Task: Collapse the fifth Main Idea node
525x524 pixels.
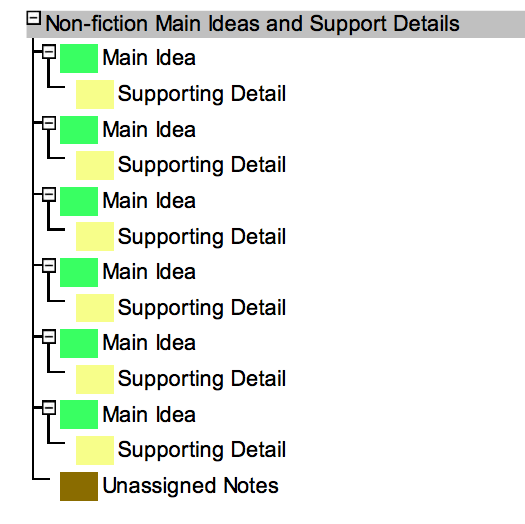Action: pos(49,336)
